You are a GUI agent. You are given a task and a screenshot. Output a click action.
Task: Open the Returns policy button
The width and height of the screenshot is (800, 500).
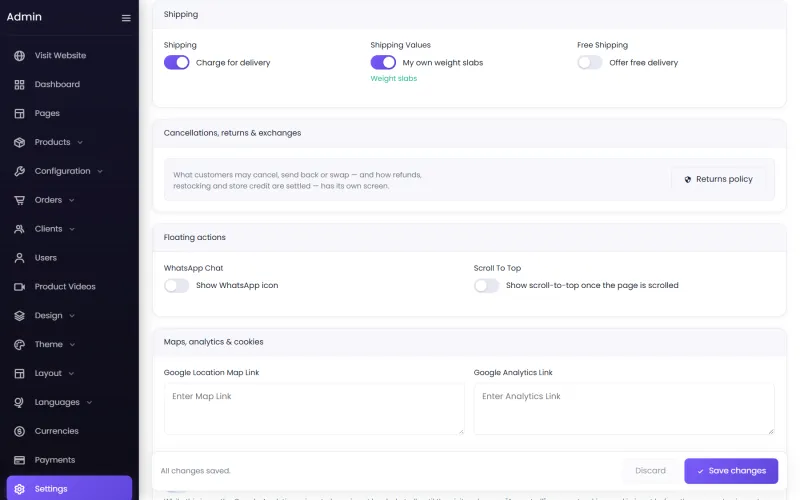pos(718,180)
